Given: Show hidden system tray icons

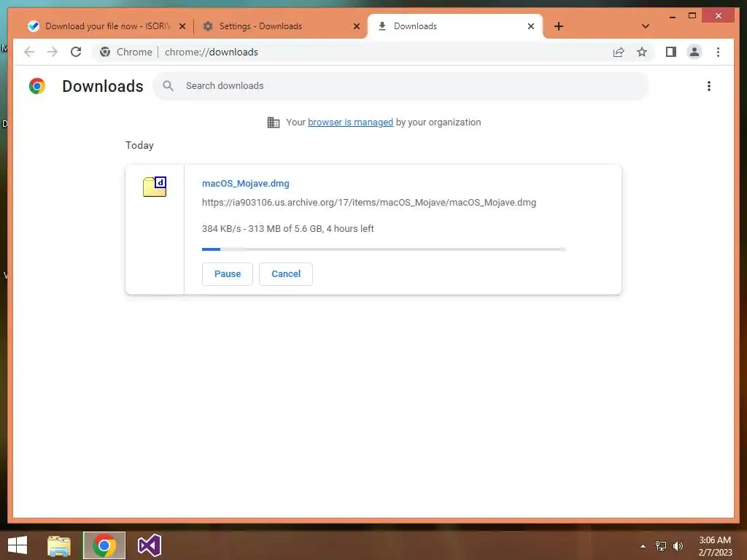Looking at the screenshot, I should pos(643,546).
